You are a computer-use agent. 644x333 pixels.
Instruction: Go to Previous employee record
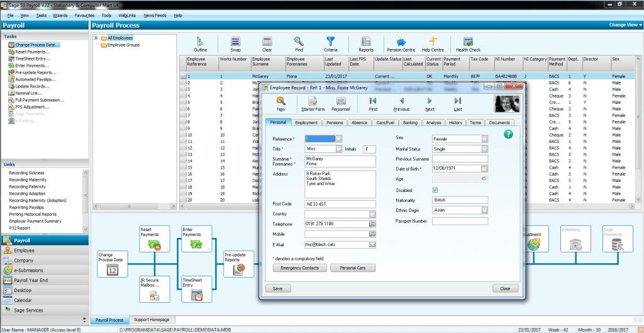click(x=401, y=104)
